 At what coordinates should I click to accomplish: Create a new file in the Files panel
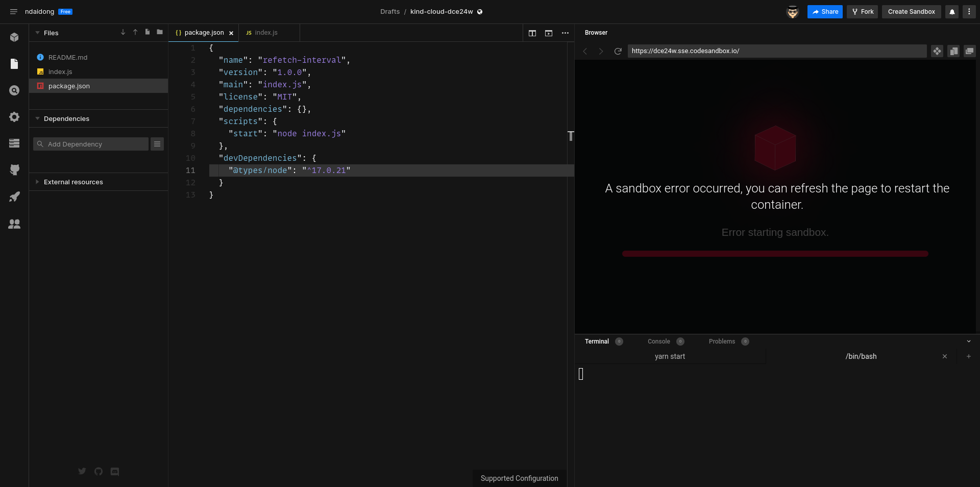pyautogui.click(x=147, y=32)
